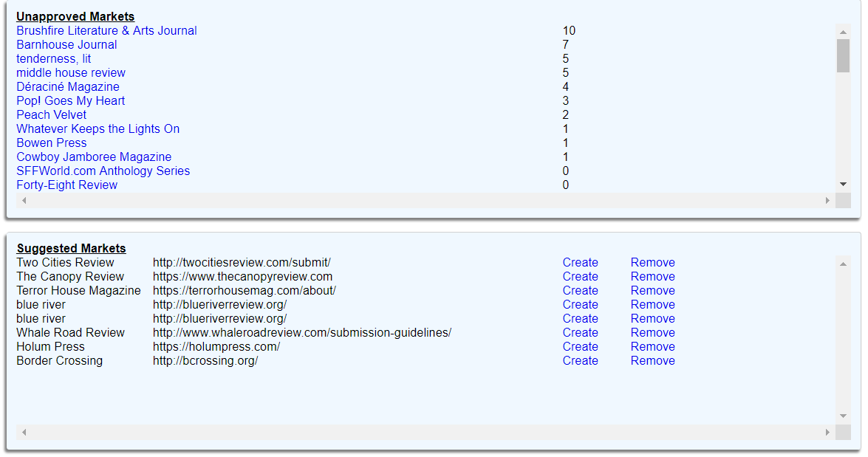Open the Bowen Press market
Screen dimensions: 868x457
(x=52, y=142)
